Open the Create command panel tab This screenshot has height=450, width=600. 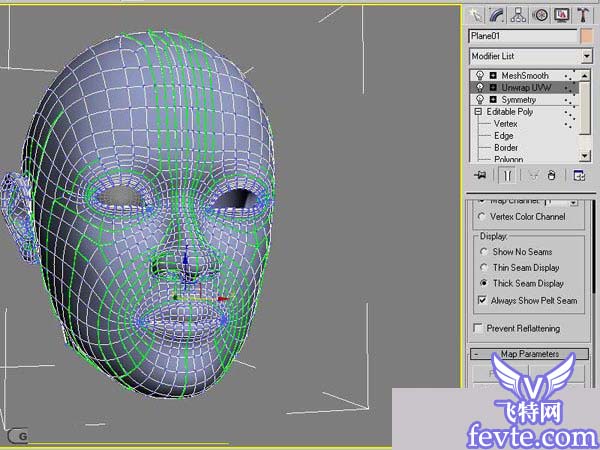tap(476, 14)
